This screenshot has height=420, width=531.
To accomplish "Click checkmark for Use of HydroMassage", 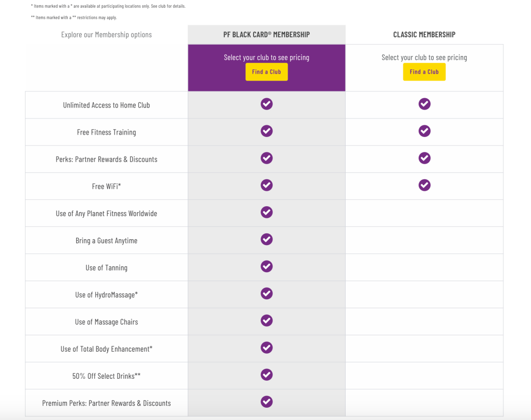I will click(x=266, y=293).
